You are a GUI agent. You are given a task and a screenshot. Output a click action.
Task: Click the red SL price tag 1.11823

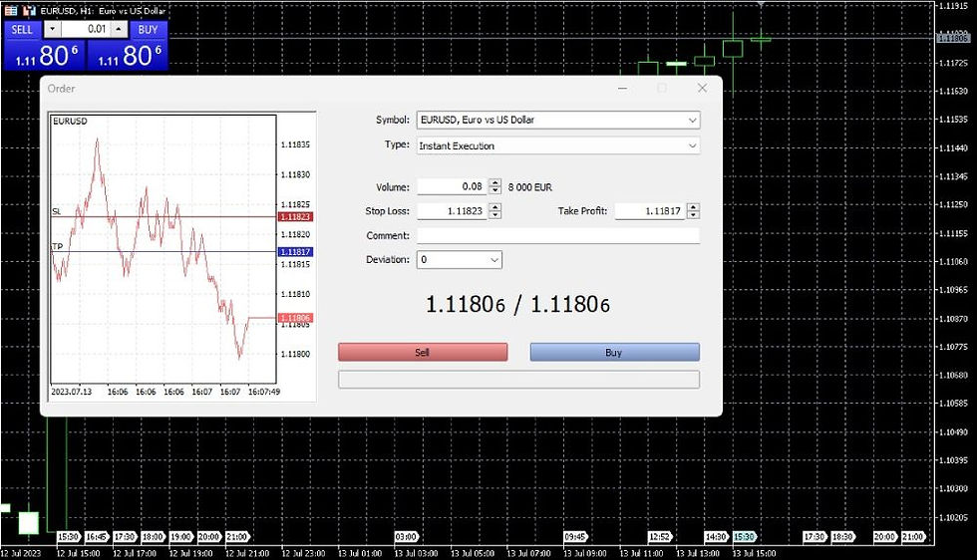[295, 217]
